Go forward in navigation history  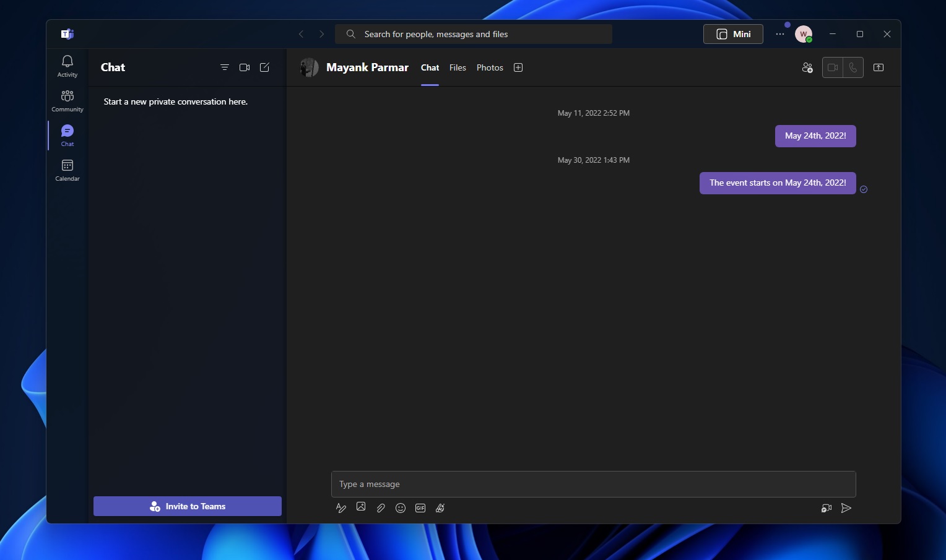point(321,34)
